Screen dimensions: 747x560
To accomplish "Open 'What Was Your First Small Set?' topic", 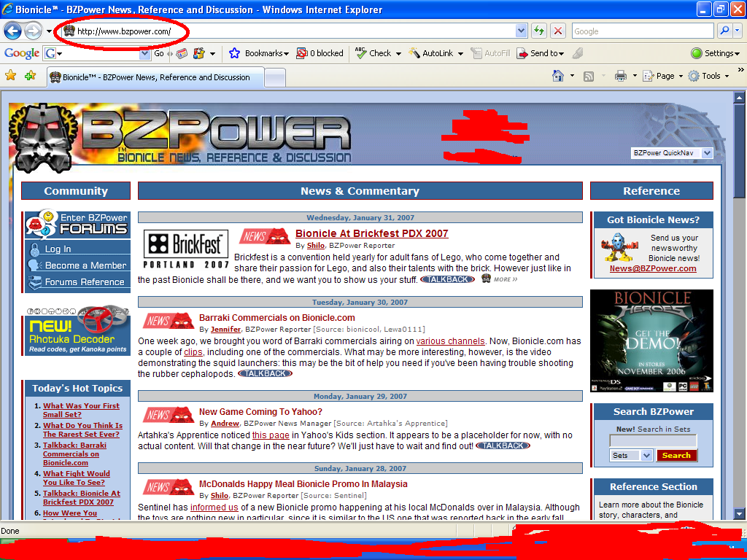I will [81, 410].
